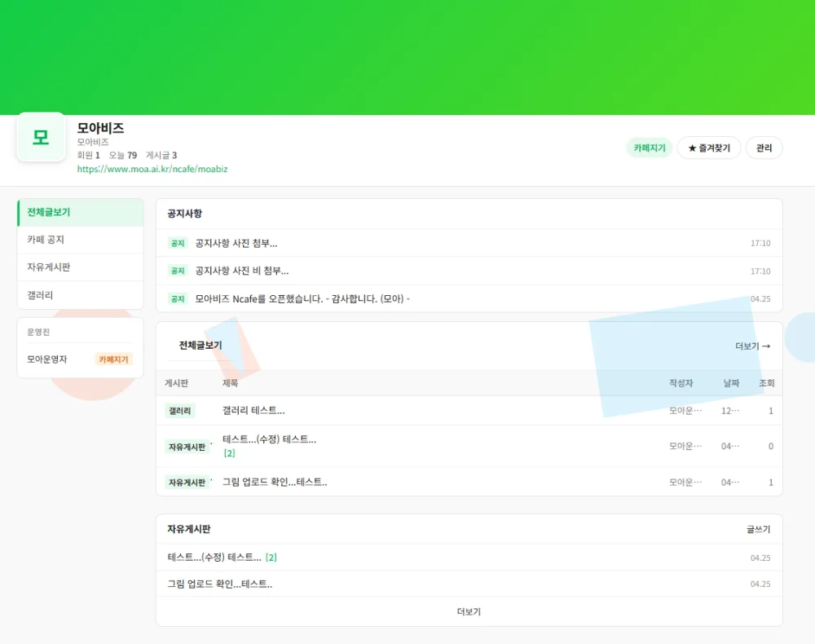This screenshot has width=815, height=644.
Task: Open 갤러리 sidebar menu item
Action: pyautogui.click(x=81, y=295)
